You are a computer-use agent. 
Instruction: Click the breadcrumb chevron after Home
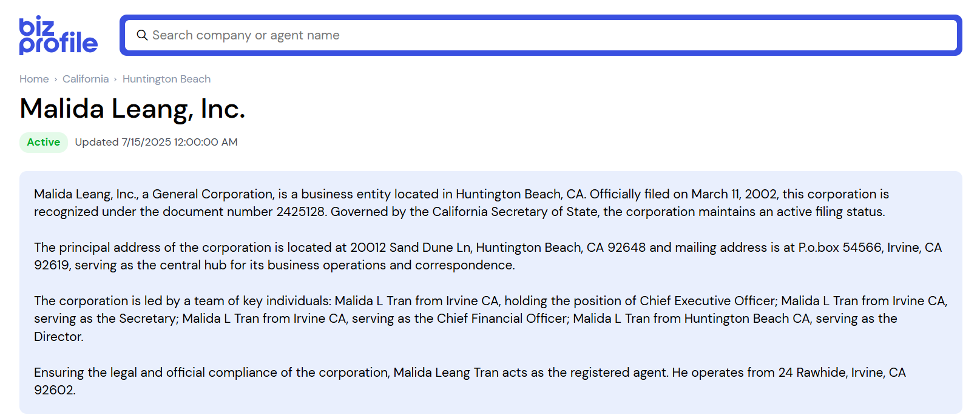(56, 79)
